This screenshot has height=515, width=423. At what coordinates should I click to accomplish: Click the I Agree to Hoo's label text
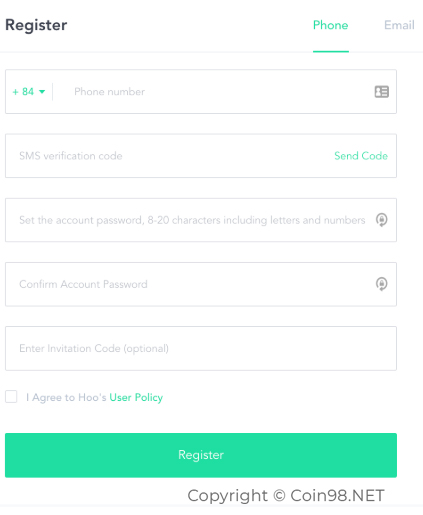pos(66,397)
